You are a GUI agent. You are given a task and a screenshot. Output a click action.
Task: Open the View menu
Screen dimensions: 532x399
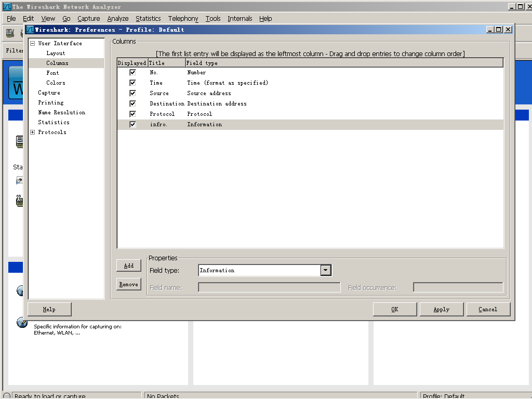pyautogui.click(x=48, y=18)
